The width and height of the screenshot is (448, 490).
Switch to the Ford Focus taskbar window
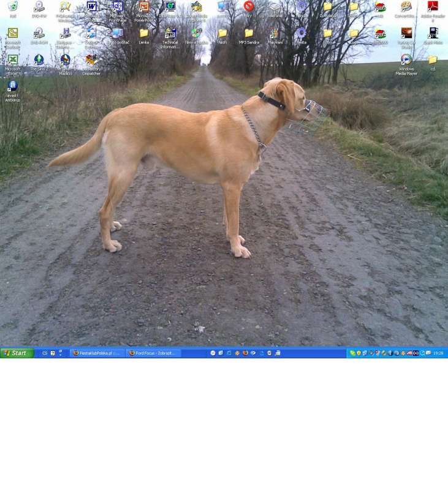[x=153, y=353]
